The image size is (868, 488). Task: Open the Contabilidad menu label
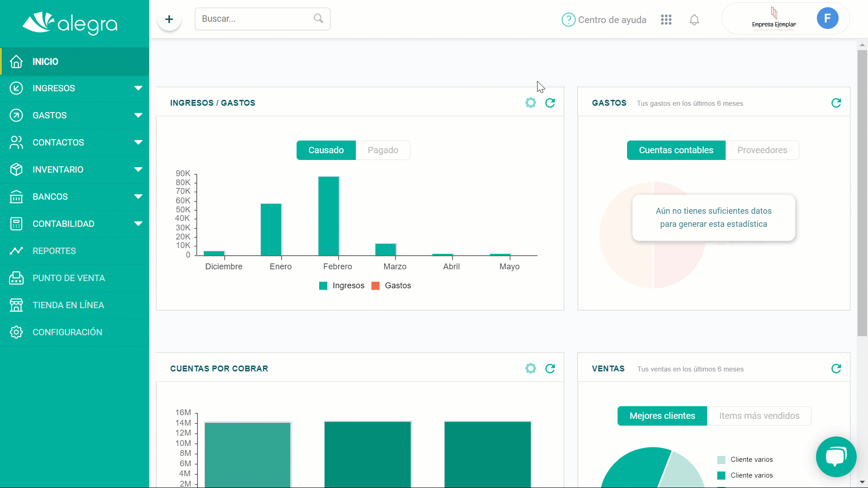[63, 224]
